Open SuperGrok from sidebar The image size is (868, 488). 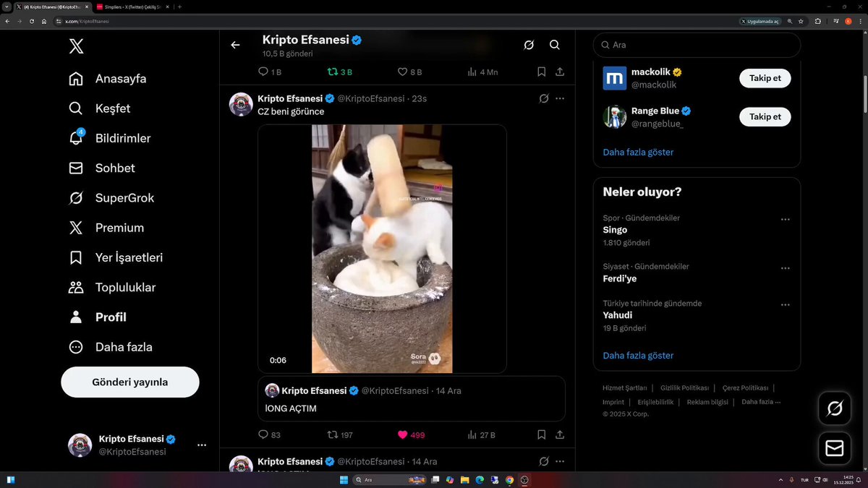(111, 197)
